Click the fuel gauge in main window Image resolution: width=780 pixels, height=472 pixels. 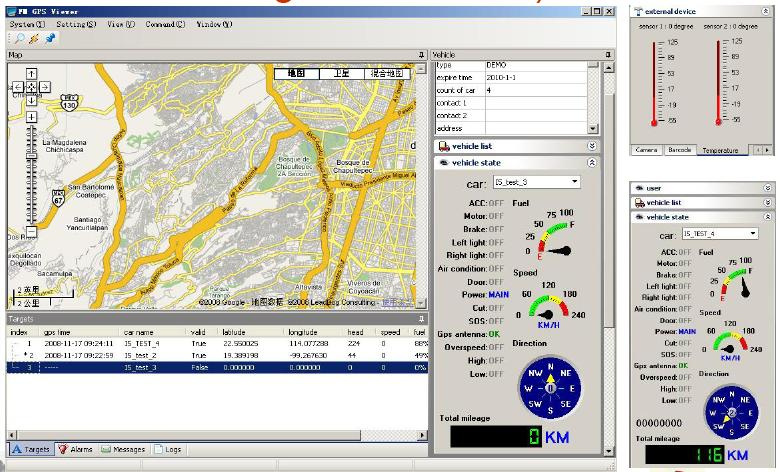[x=551, y=235]
